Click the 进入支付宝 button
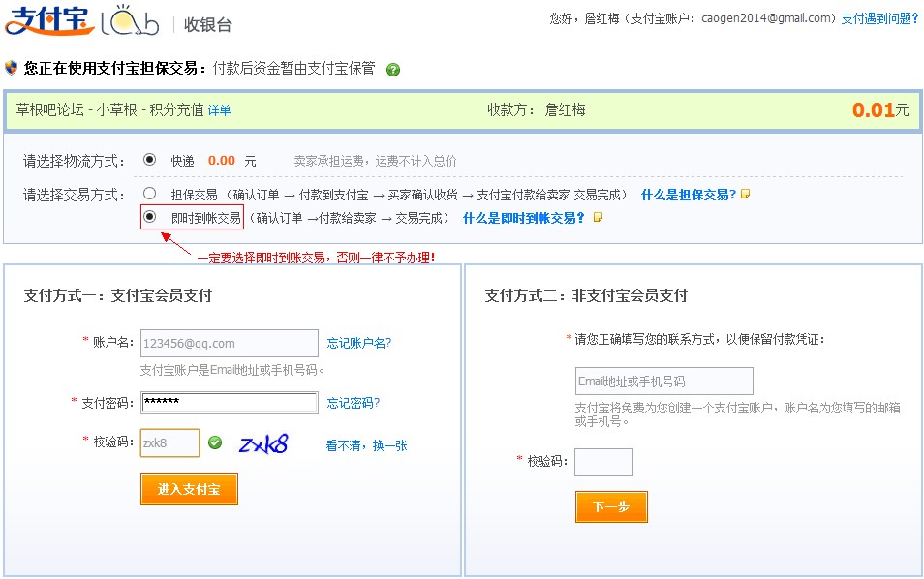The width and height of the screenshot is (924, 579). point(188,489)
